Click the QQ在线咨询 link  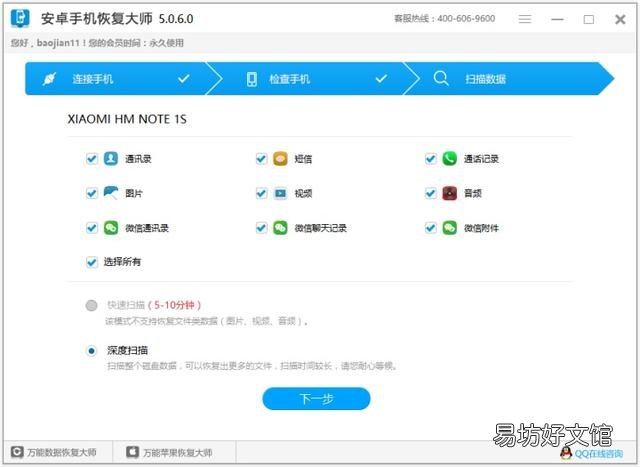click(x=599, y=454)
